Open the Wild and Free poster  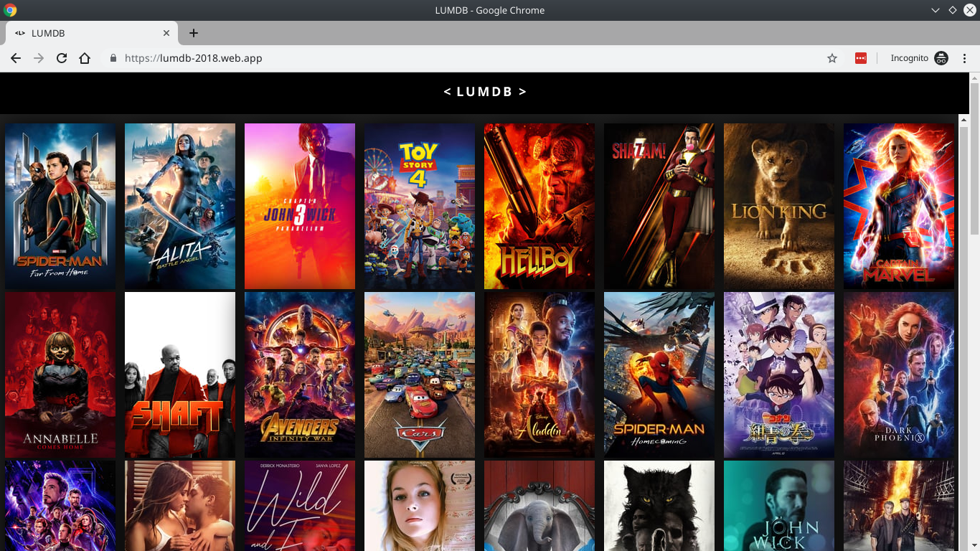tap(300, 506)
